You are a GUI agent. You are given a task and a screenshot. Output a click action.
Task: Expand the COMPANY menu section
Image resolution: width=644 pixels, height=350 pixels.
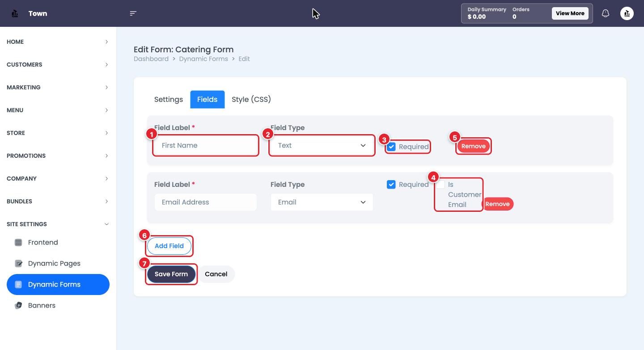[58, 178]
